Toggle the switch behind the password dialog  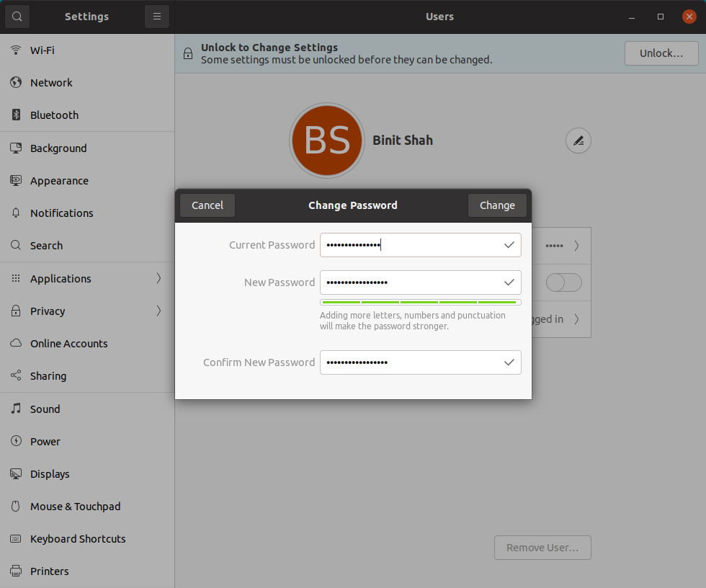(x=563, y=282)
